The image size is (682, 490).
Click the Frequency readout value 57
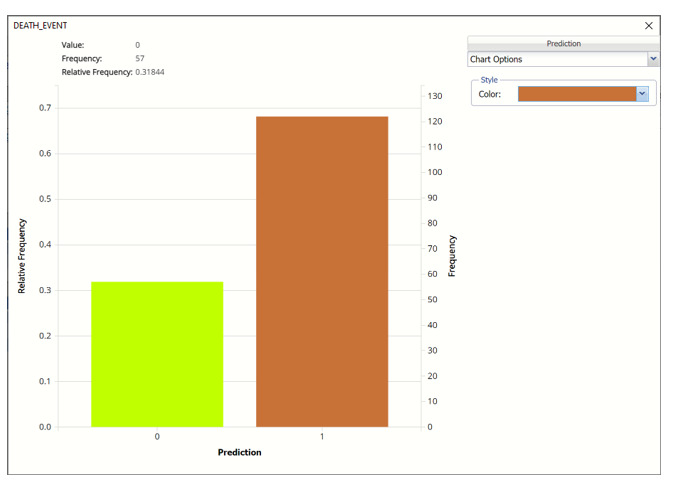coord(140,59)
